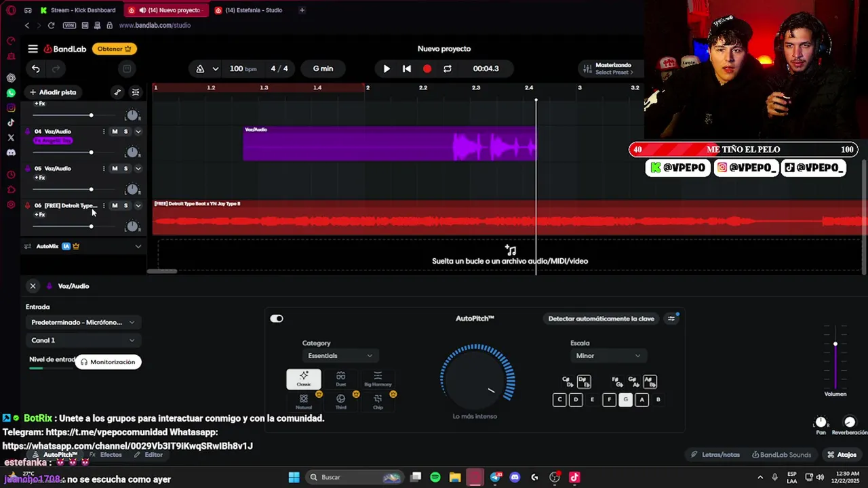This screenshot has height=488, width=868.
Task: Open options menu for track 04 Voz/Audio
Action: (x=103, y=131)
